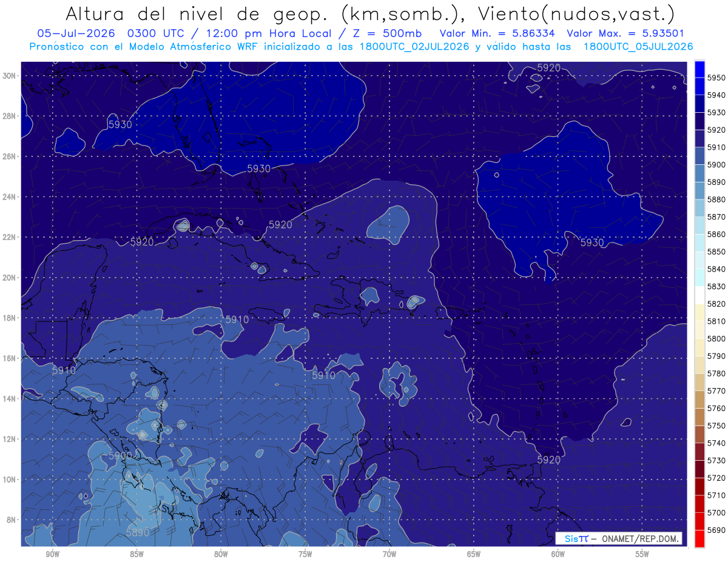Click the 8N latitude axis label
The width and height of the screenshot is (728, 562).
click(x=11, y=520)
